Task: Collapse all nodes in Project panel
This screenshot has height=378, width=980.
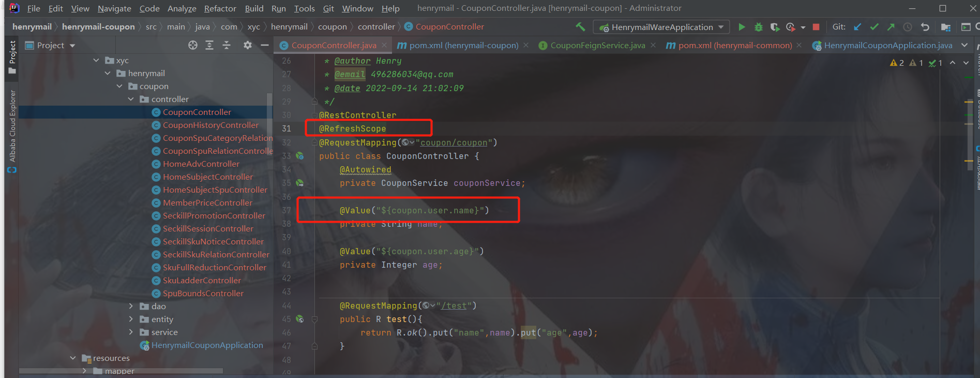Action: [x=227, y=46]
